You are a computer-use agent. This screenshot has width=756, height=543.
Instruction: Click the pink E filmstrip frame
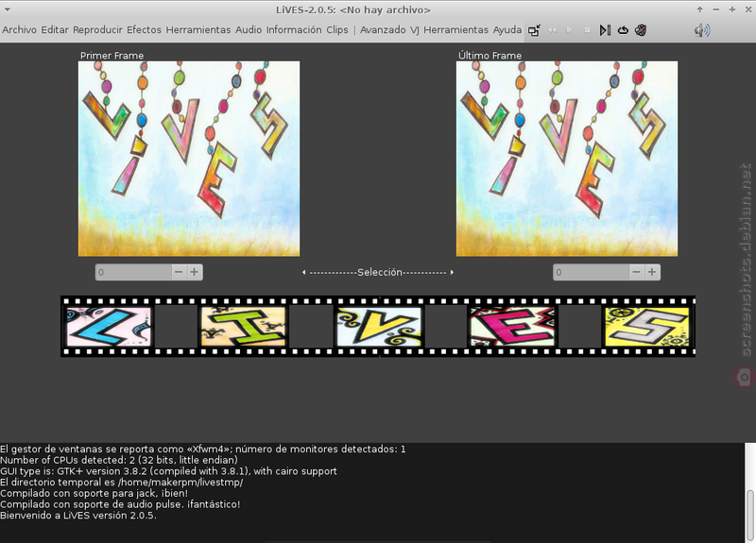pyautogui.click(x=513, y=327)
